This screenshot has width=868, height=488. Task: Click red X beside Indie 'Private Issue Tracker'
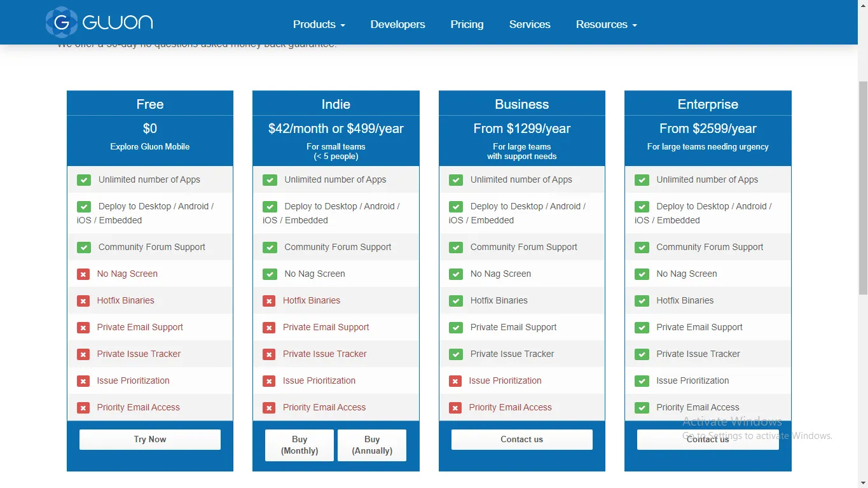pos(269,354)
